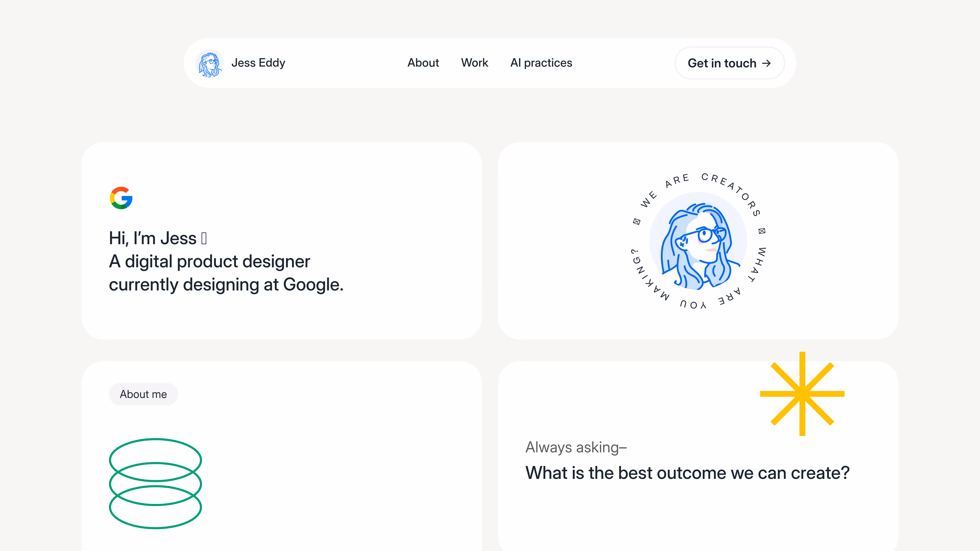Screen dimensions: 980x551
Task: Click the "currently designing at Google." line
Action: (226, 285)
